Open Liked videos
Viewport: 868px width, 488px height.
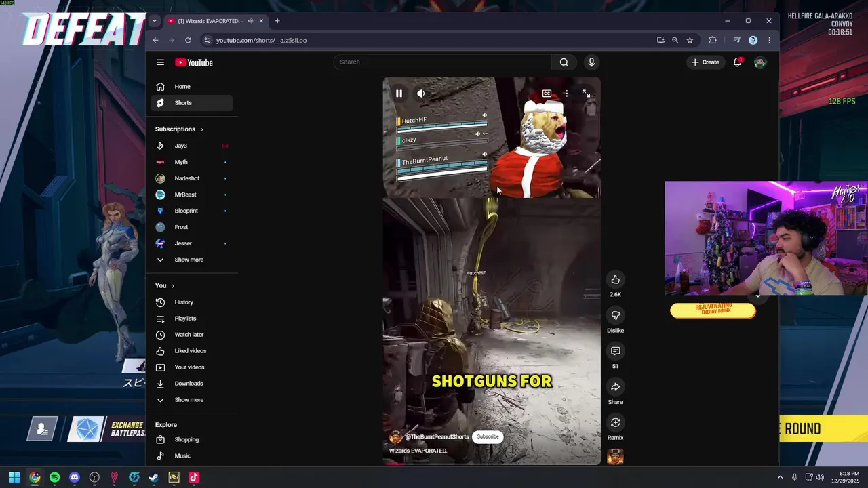point(192,351)
